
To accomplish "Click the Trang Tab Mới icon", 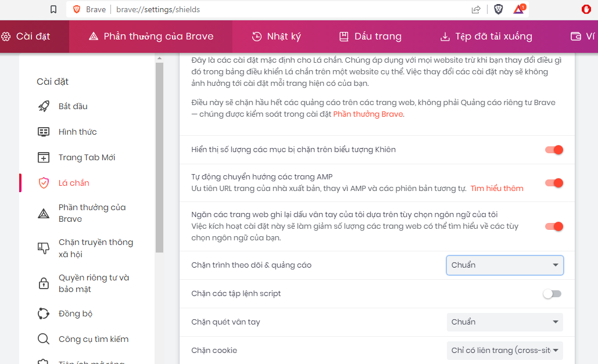I will pyautogui.click(x=44, y=157).
